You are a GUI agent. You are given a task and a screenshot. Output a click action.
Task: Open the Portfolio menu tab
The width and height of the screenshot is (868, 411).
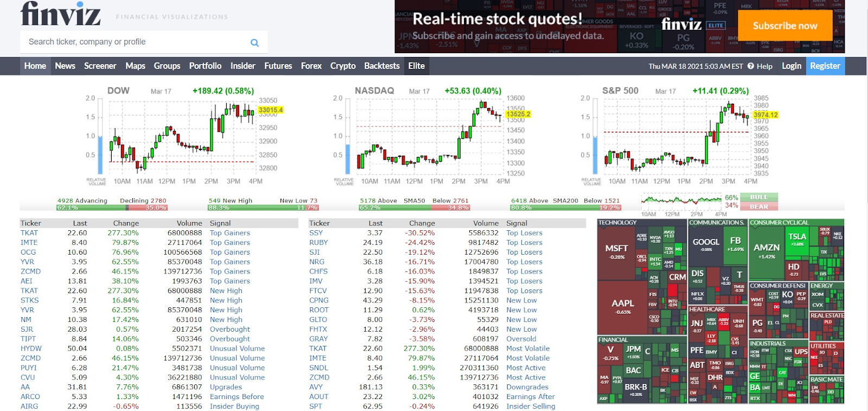[205, 66]
